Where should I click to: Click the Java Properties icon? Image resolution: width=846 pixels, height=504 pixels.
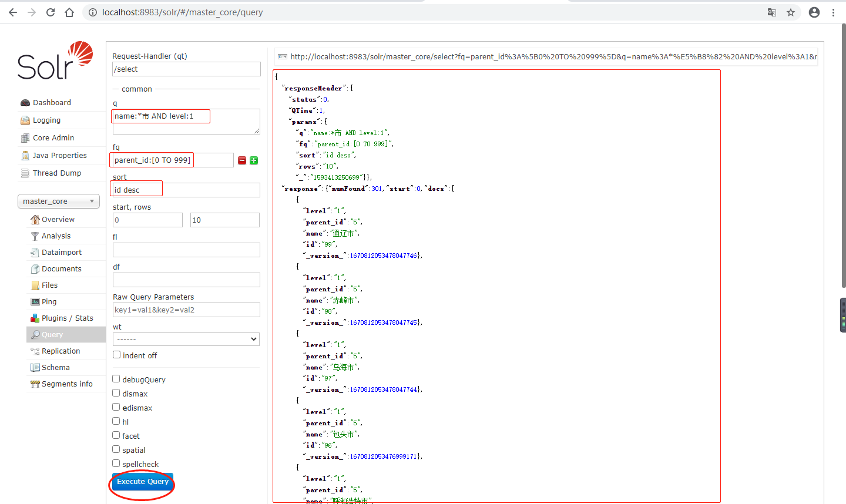click(x=25, y=156)
